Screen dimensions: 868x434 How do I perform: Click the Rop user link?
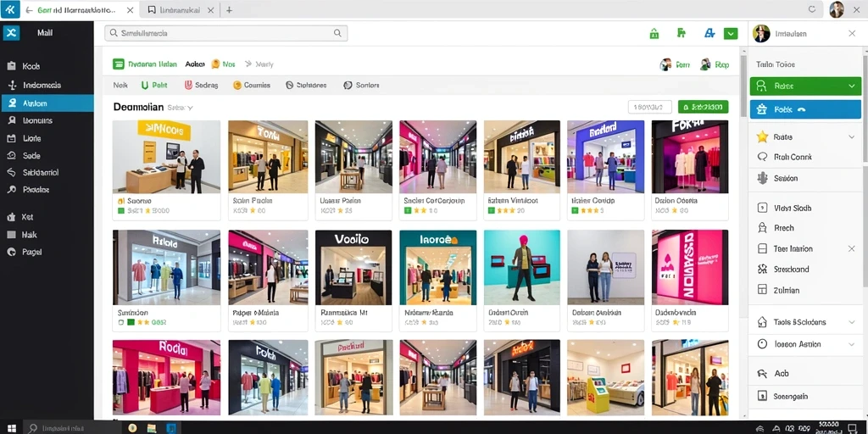click(x=715, y=64)
